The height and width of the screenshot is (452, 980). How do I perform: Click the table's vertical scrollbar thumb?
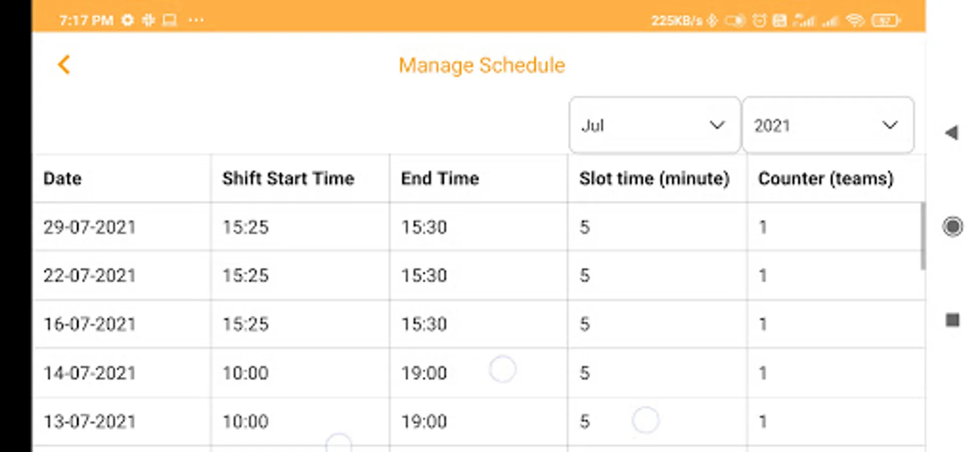point(922,236)
